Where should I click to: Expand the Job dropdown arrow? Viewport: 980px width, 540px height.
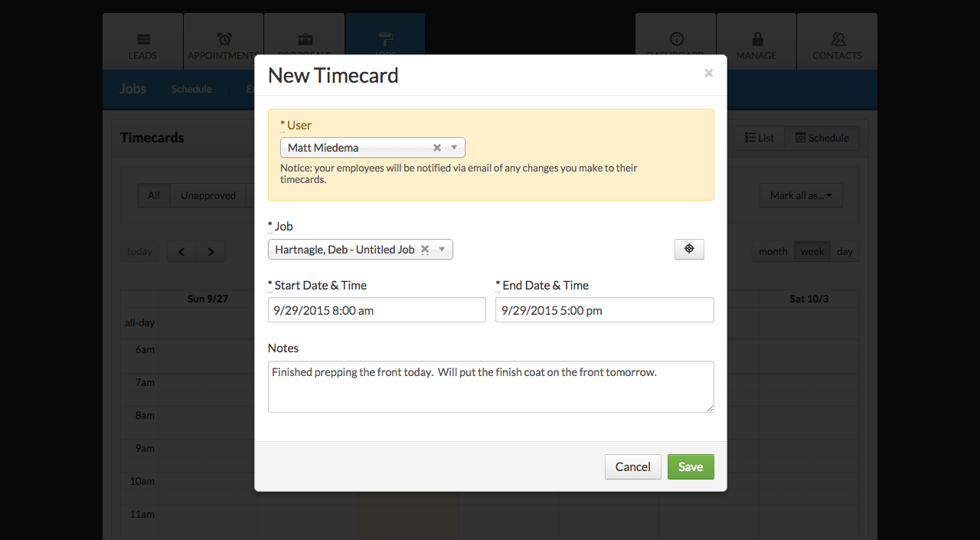442,250
